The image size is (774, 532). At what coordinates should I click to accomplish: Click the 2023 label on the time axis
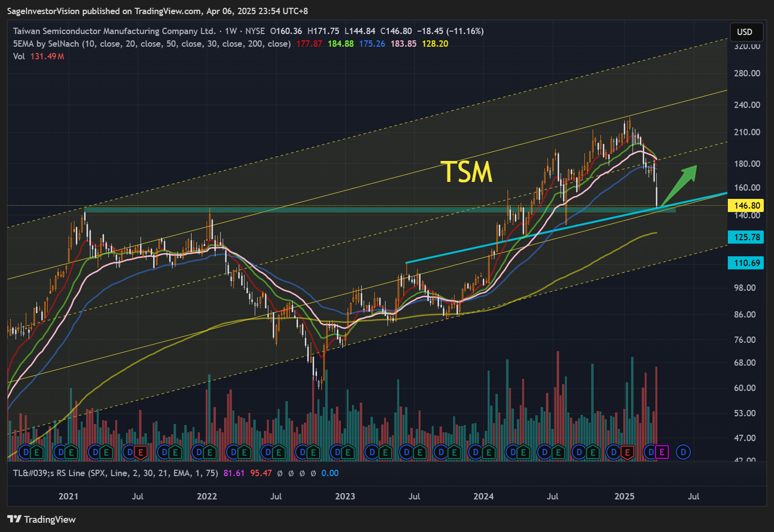(345, 497)
